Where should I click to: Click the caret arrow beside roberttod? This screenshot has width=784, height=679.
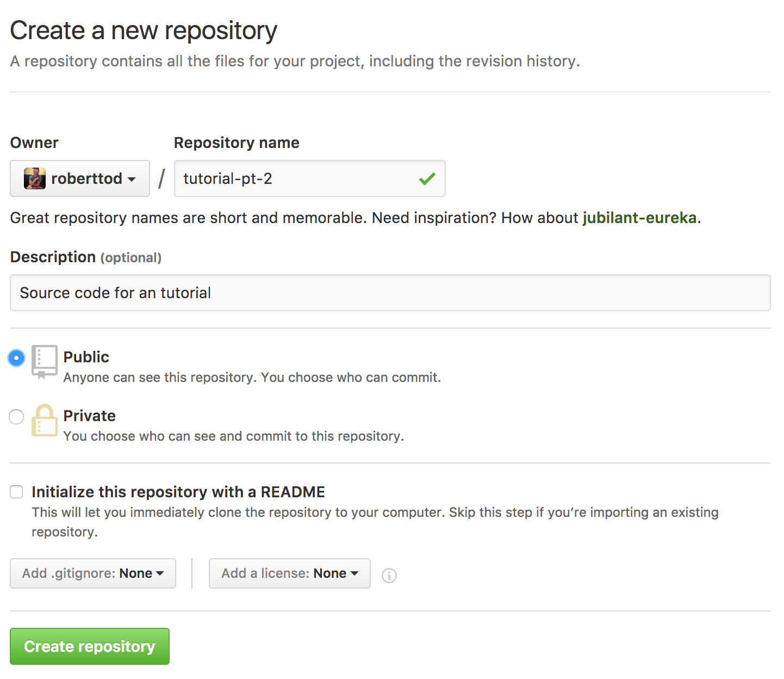pyautogui.click(x=132, y=179)
